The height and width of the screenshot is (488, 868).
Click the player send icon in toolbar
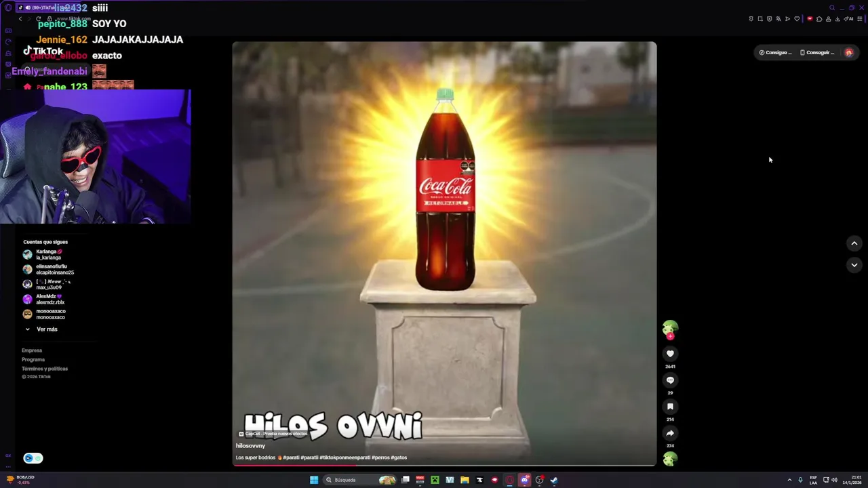tap(787, 19)
